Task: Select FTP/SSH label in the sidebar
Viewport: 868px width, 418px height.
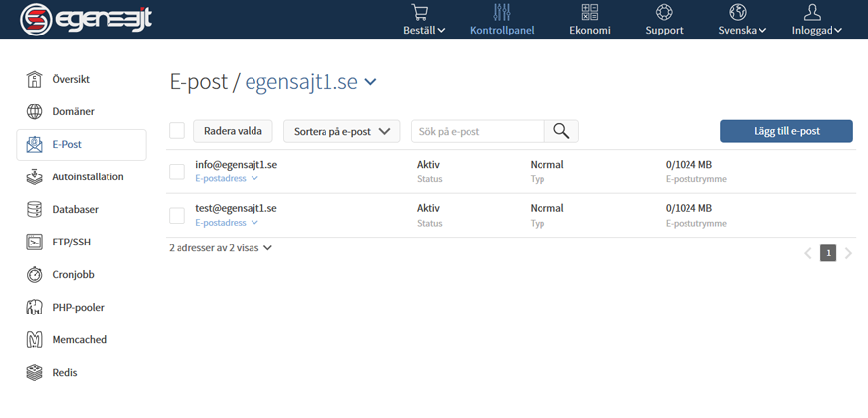Action: coord(71,242)
